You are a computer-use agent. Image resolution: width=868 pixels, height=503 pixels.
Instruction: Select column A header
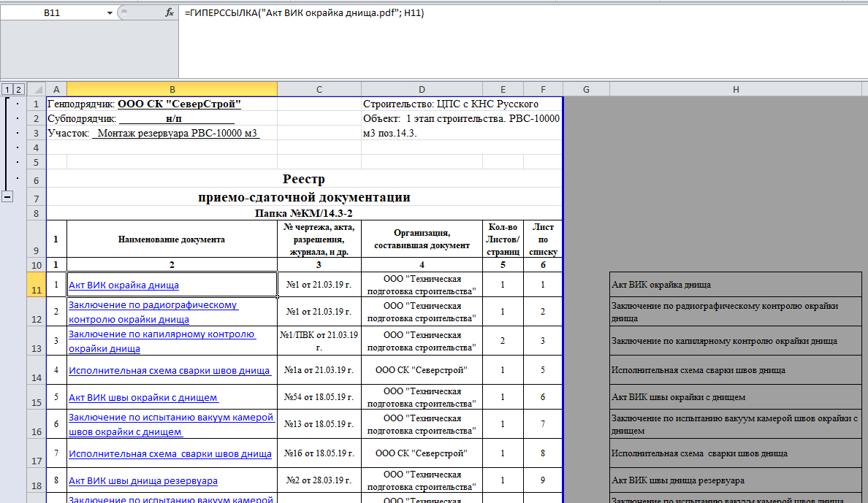point(56,89)
